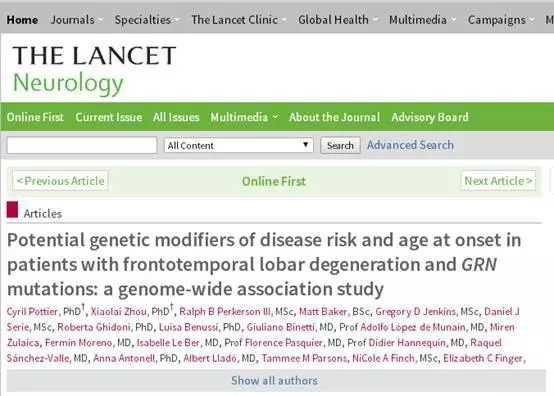Expand the green Multimedia menu
Viewport: 554px width, 396px height.
[x=244, y=117]
